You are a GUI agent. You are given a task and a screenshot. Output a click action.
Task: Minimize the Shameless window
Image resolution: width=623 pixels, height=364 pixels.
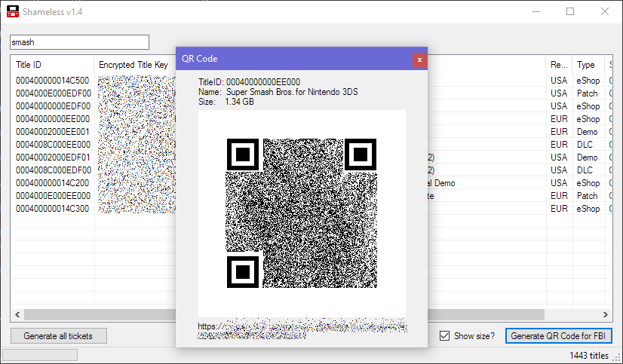[x=536, y=11]
